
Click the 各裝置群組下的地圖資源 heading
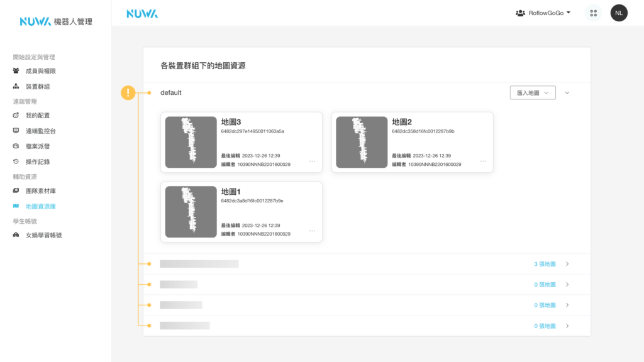click(203, 65)
